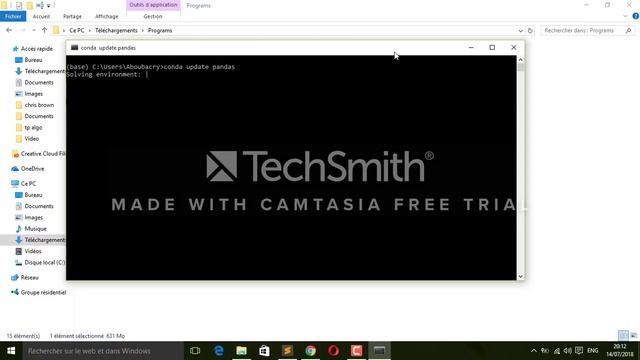
Task: Select the Gestion ribbon tab
Action: pos(153,16)
